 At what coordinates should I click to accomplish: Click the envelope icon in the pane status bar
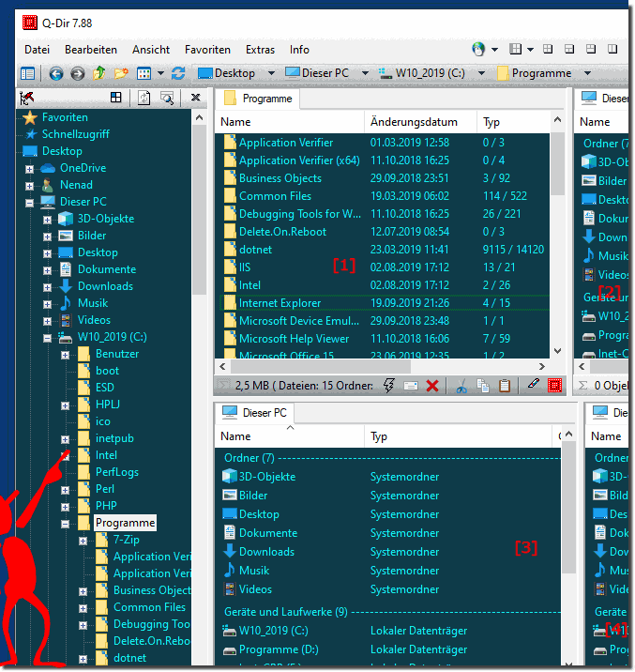coord(411,386)
